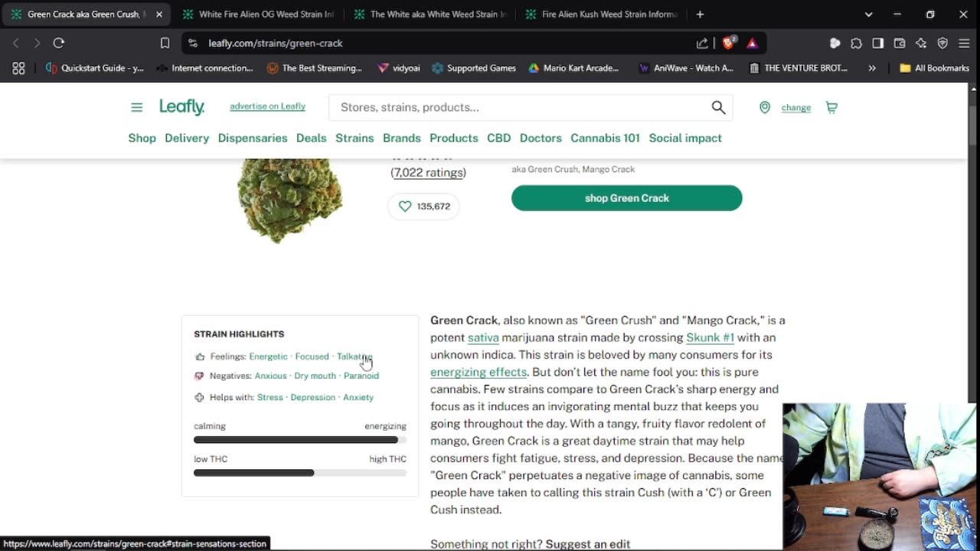Click the shop Green Crack button
The width and height of the screenshot is (980, 551).
[626, 198]
